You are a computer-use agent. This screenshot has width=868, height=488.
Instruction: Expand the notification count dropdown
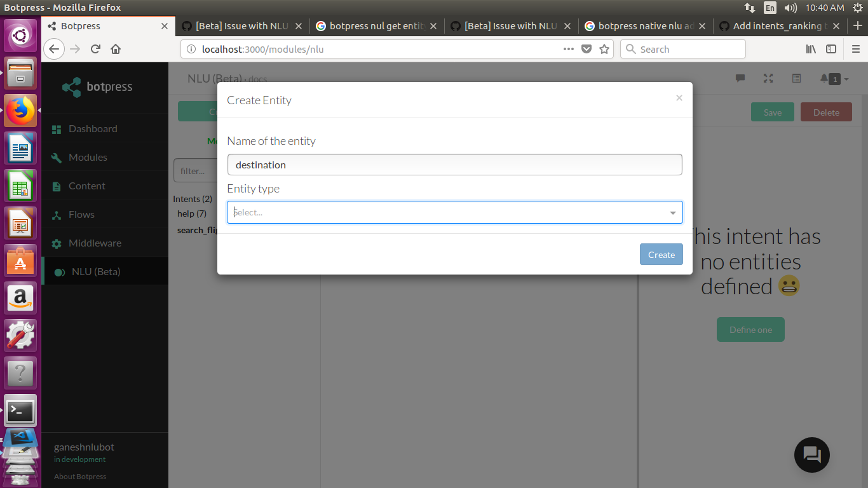pyautogui.click(x=845, y=79)
